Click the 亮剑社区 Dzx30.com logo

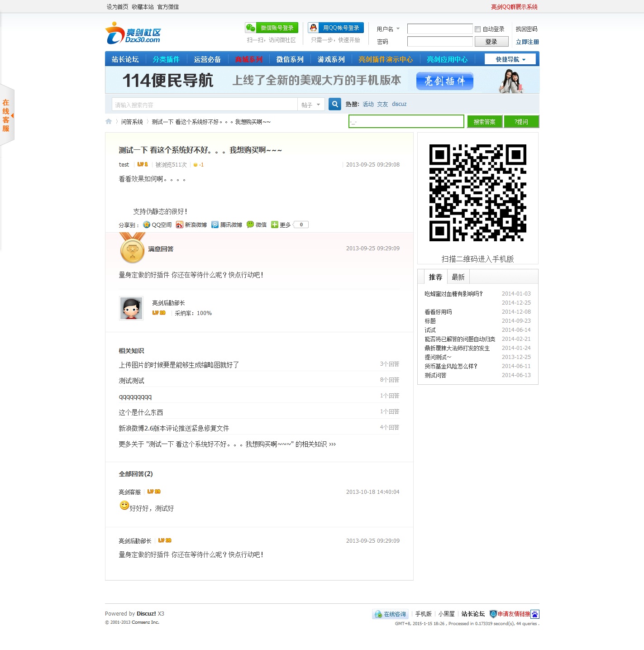coord(133,33)
